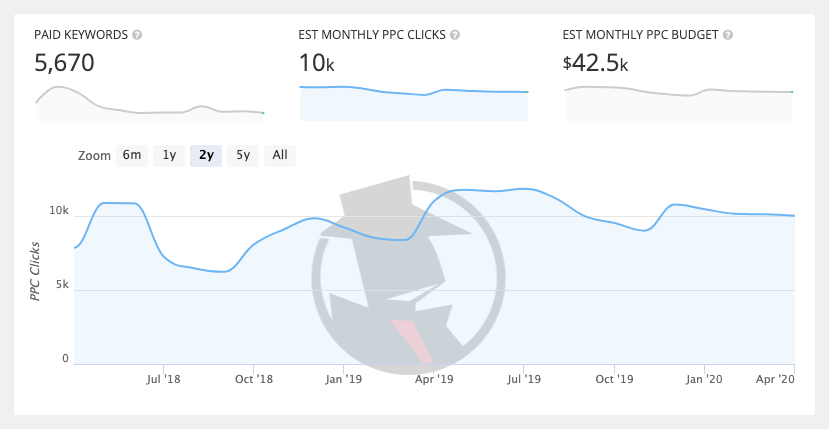Select the 1y zoom range
This screenshot has width=829, height=429.
pyautogui.click(x=169, y=155)
